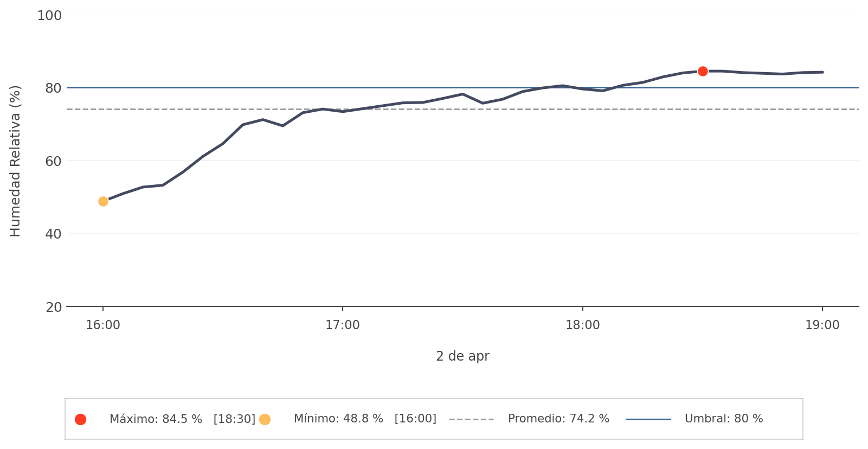The height and width of the screenshot is (449, 868).
Task: Click the dashed gray line sample in legend
Action: [471, 419]
